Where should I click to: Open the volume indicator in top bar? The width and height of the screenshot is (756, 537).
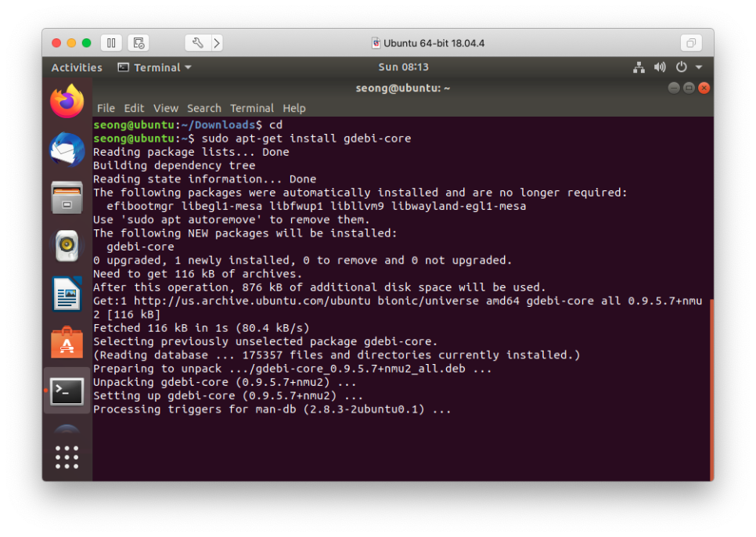coord(660,67)
